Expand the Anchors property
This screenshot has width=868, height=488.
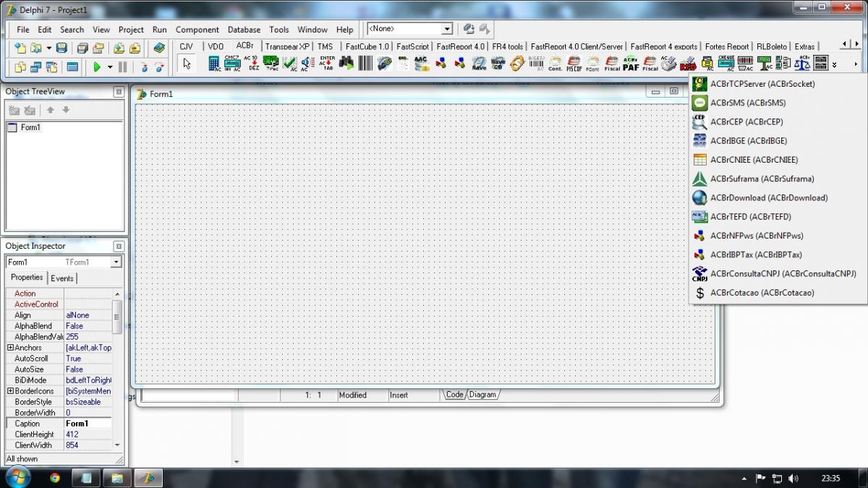10,348
